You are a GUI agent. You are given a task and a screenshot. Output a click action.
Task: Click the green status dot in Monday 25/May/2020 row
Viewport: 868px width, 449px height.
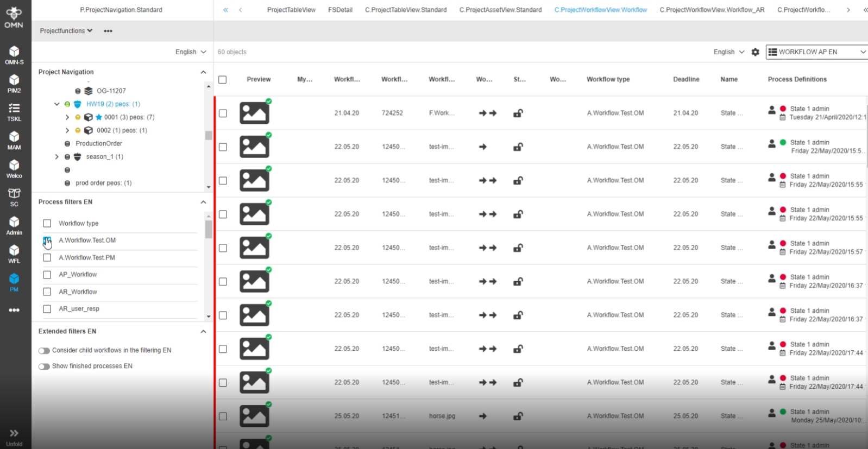pyautogui.click(x=783, y=412)
